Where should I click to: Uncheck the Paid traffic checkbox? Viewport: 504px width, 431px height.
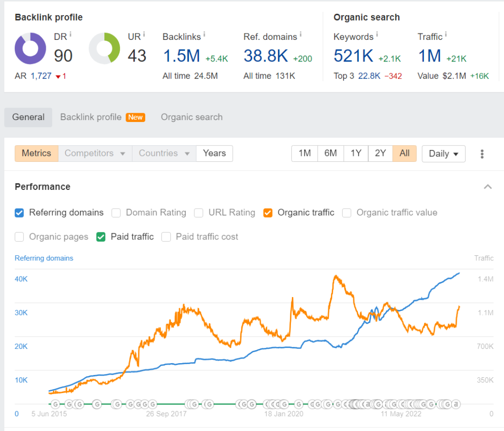[101, 237]
